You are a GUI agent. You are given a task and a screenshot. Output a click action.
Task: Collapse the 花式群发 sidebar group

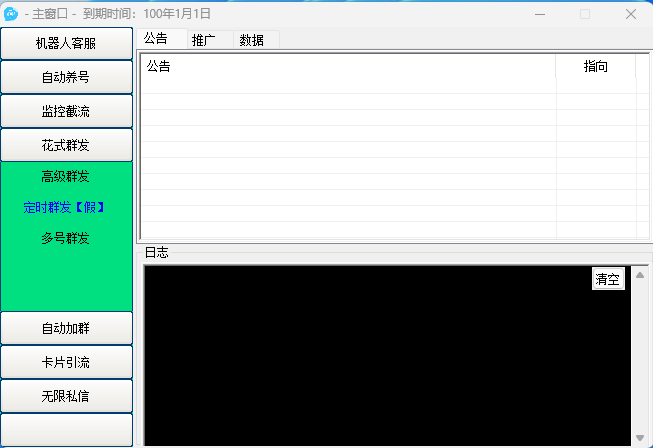[x=66, y=146]
